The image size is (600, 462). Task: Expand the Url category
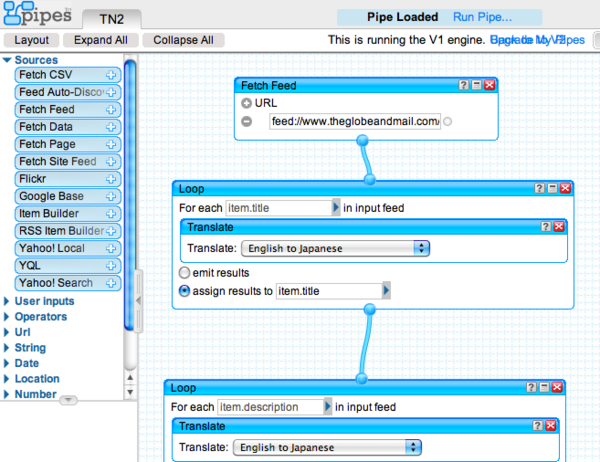pos(7,332)
